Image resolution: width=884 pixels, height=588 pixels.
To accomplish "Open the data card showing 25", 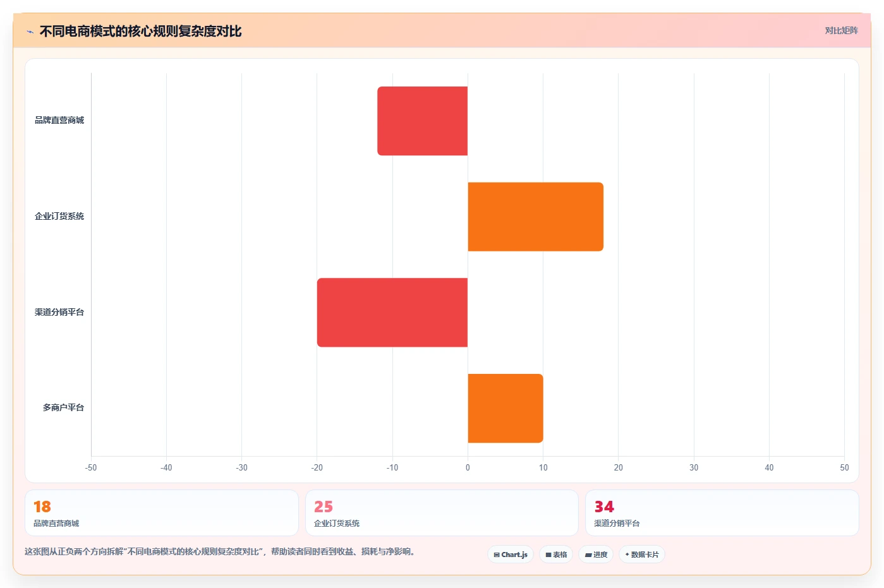I will [442, 513].
